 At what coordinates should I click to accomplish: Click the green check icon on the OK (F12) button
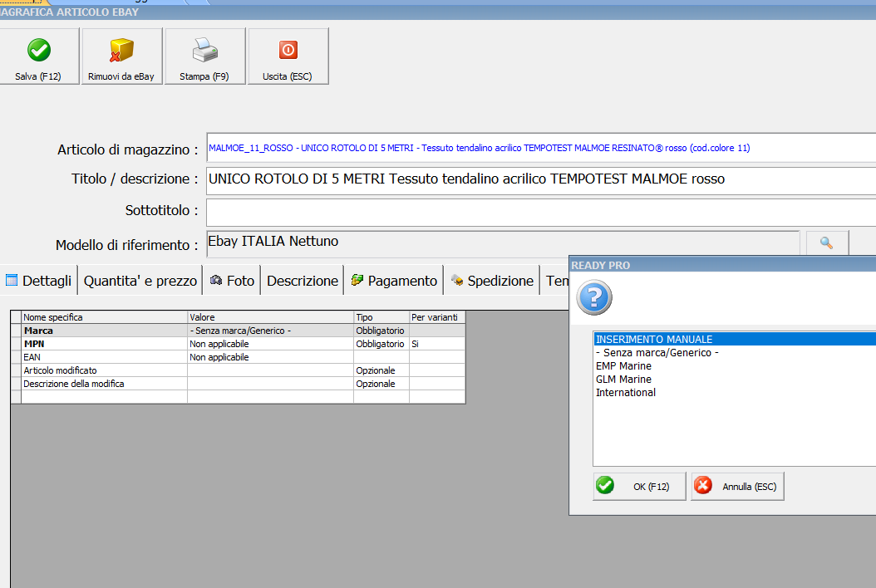tap(605, 485)
